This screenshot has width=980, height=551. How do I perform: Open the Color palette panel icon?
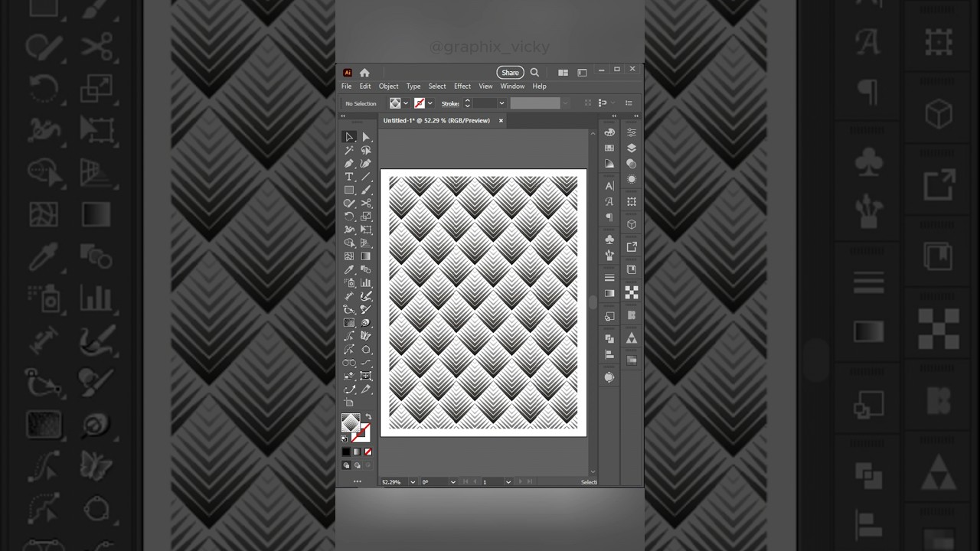point(609,132)
